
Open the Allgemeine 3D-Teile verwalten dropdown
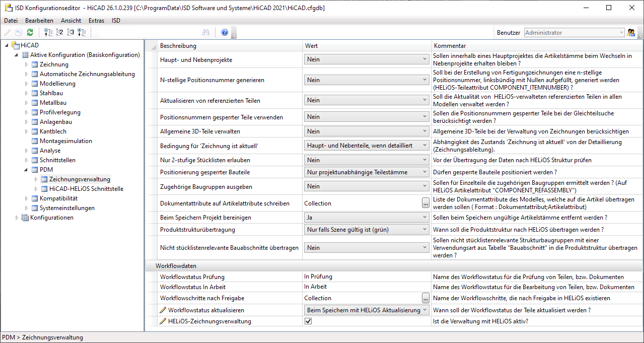click(x=367, y=131)
